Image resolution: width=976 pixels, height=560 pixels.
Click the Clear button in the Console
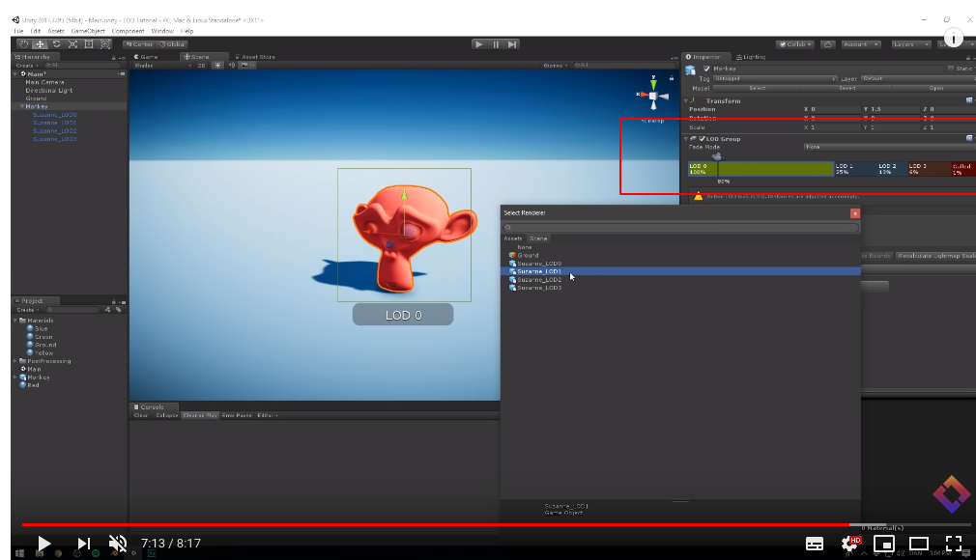tap(142, 415)
